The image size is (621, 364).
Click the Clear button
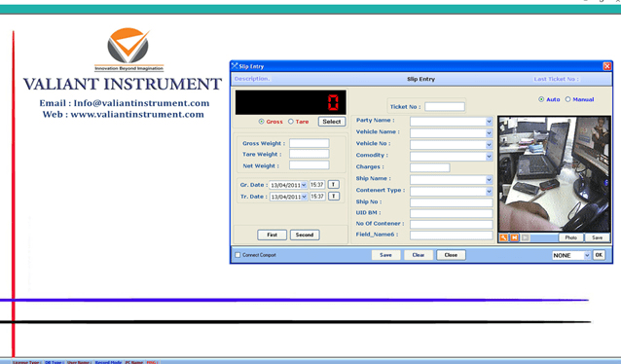point(419,255)
